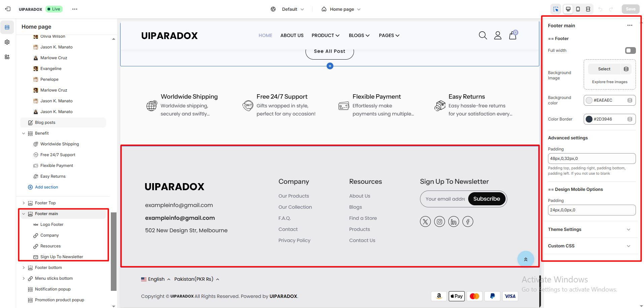Open the account user icon in header
The image size is (644, 308).
pos(498,35)
